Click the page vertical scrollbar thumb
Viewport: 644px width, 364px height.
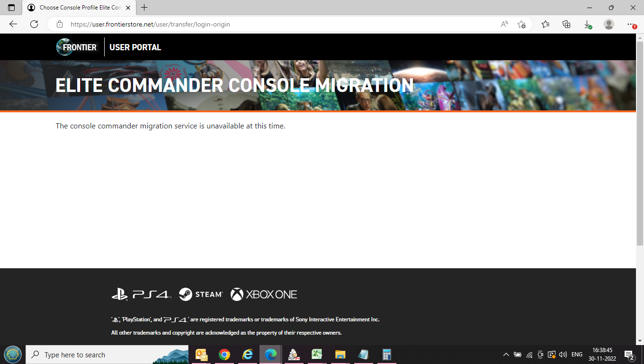point(640,144)
